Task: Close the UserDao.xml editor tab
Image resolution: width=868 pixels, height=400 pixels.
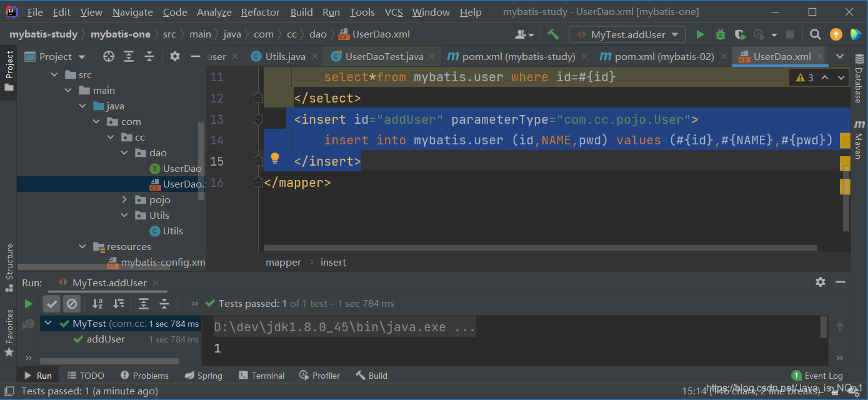Action: [820, 56]
